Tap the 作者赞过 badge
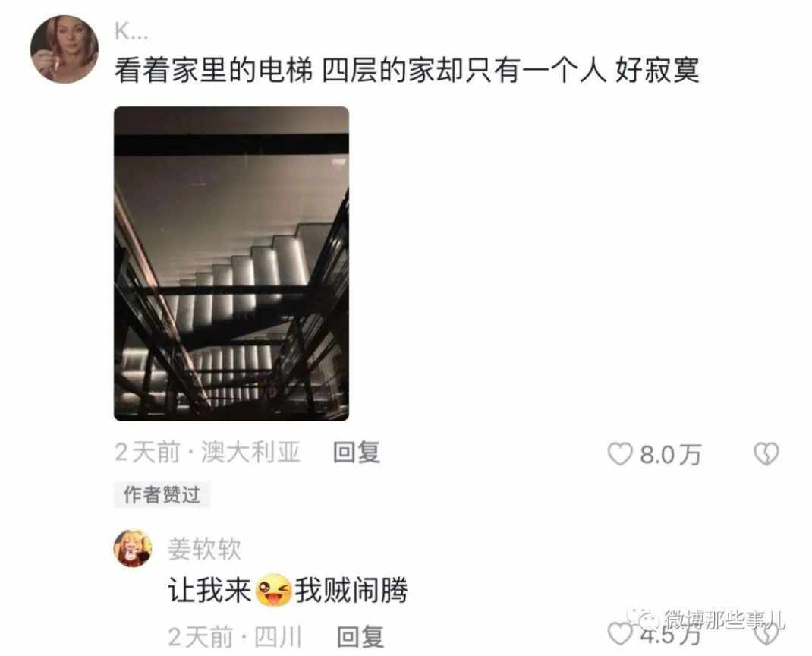This screenshot has height=656, width=812. (162, 494)
